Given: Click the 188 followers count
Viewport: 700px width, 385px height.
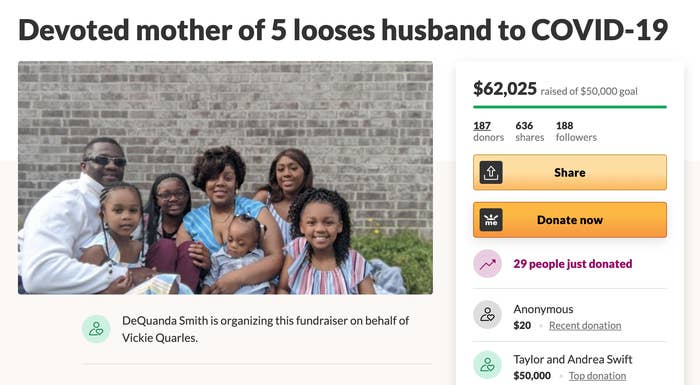Looking at the screenshot, I should (x=576, y=131).
